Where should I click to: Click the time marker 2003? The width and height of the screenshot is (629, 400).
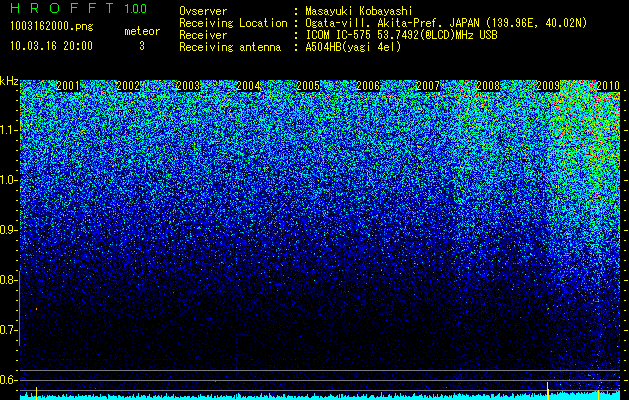point(188,86)
